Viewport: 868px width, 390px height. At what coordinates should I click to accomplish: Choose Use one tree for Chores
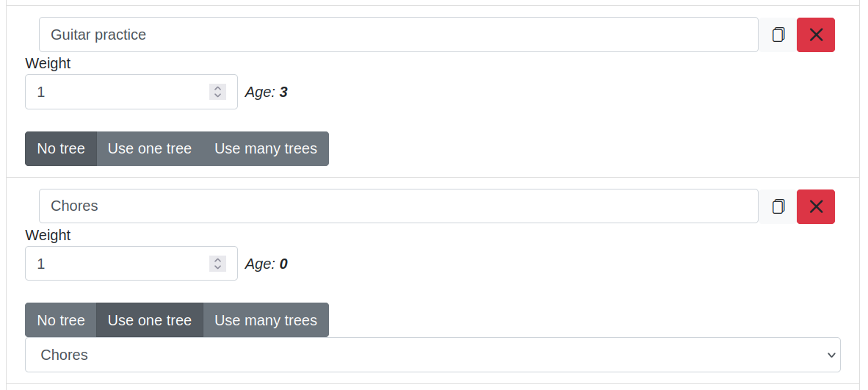tap(150, 320)
